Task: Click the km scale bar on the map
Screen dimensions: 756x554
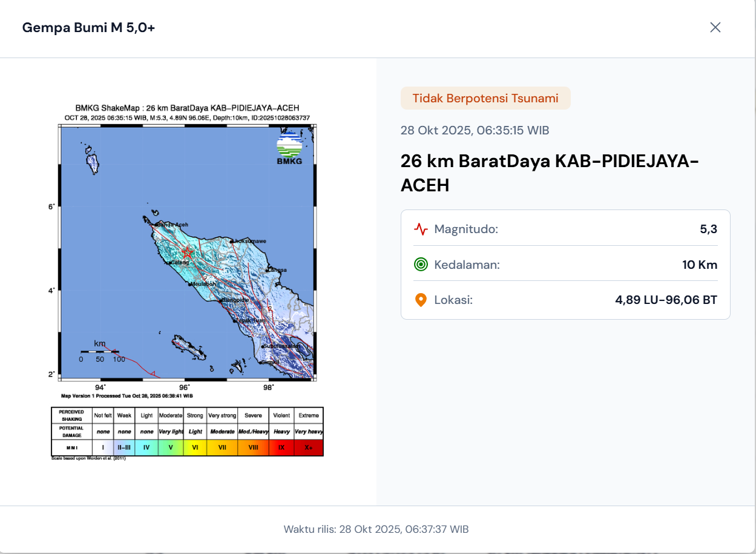Action: 100,351
